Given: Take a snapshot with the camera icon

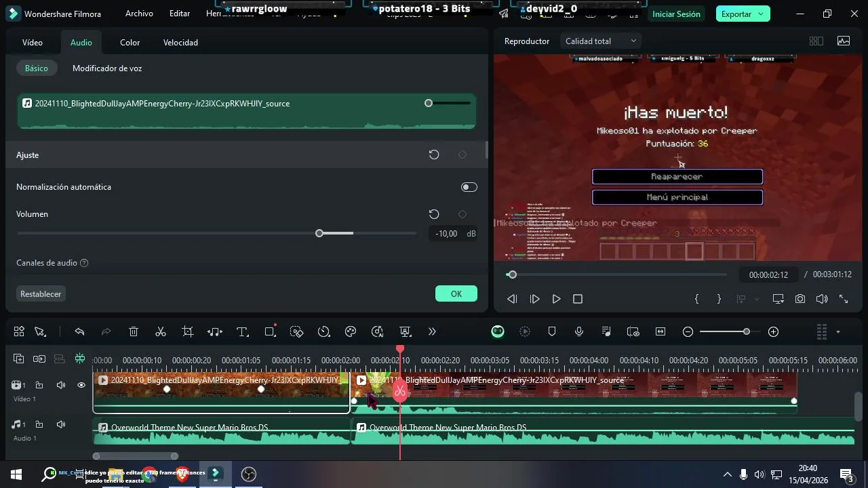Looking at the screenshot, I should [x=800, y=299].
